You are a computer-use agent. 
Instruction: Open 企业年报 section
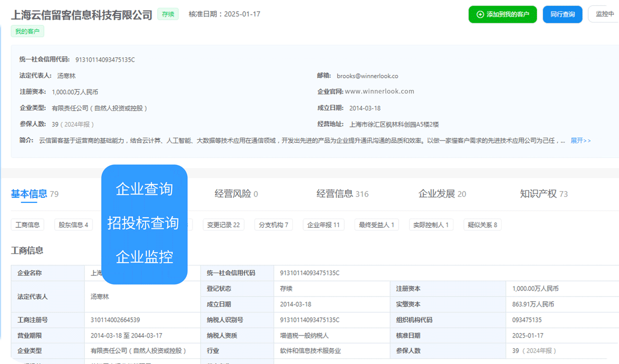[x=323, y=225]
